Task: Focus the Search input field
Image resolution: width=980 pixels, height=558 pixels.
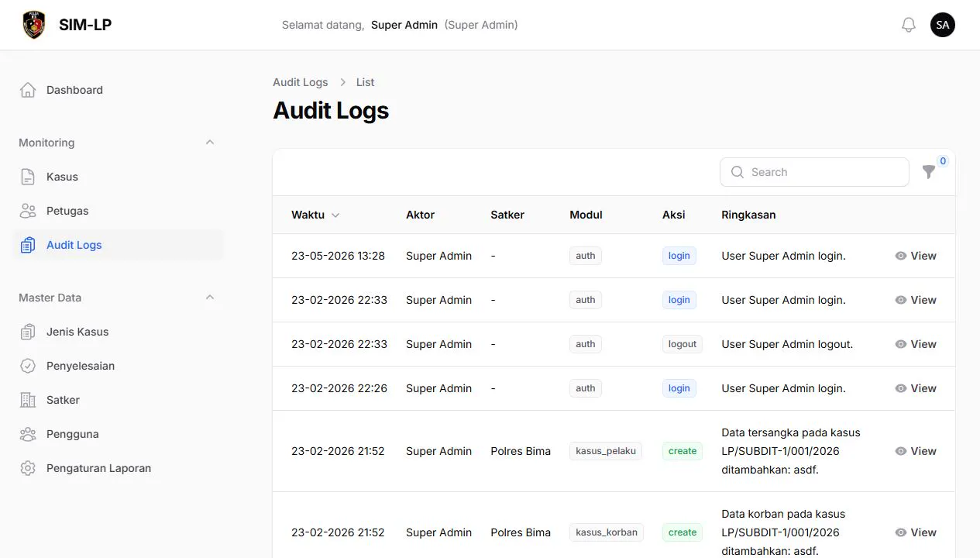Action: tap(814, 172)
